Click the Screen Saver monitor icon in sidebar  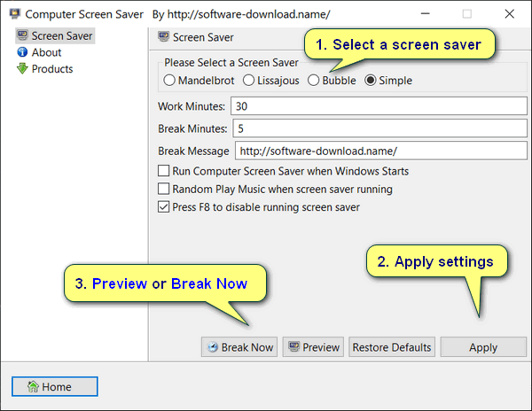pyautogui.click(x=22, y=36)
